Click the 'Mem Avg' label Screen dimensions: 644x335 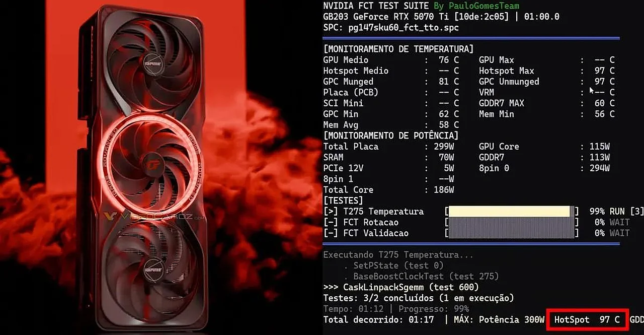tap(341, 125)
